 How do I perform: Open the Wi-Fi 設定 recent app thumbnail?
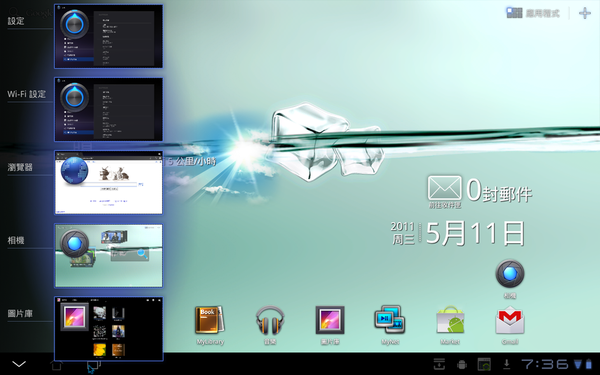pos(109,109)
